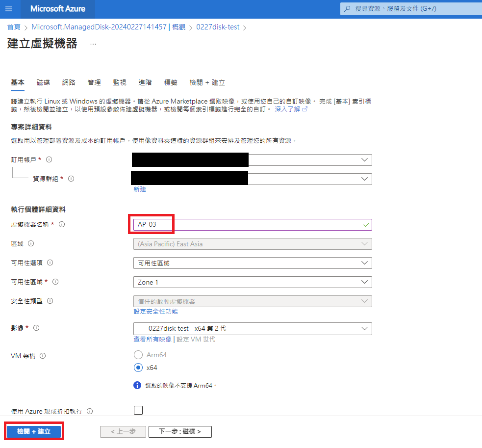482x448 pixels.
Task: Select the x64 architecture radio button
Action: [138, 368]
